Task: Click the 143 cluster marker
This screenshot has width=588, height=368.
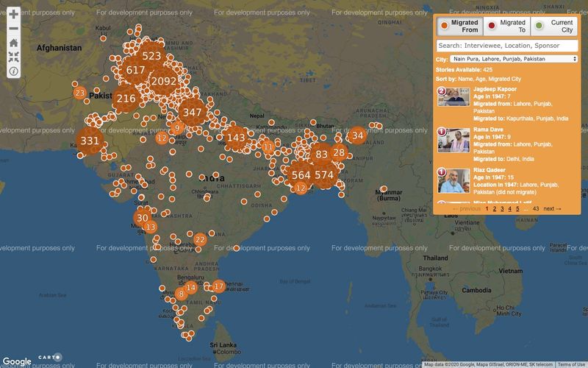Action: click(236, 138)
